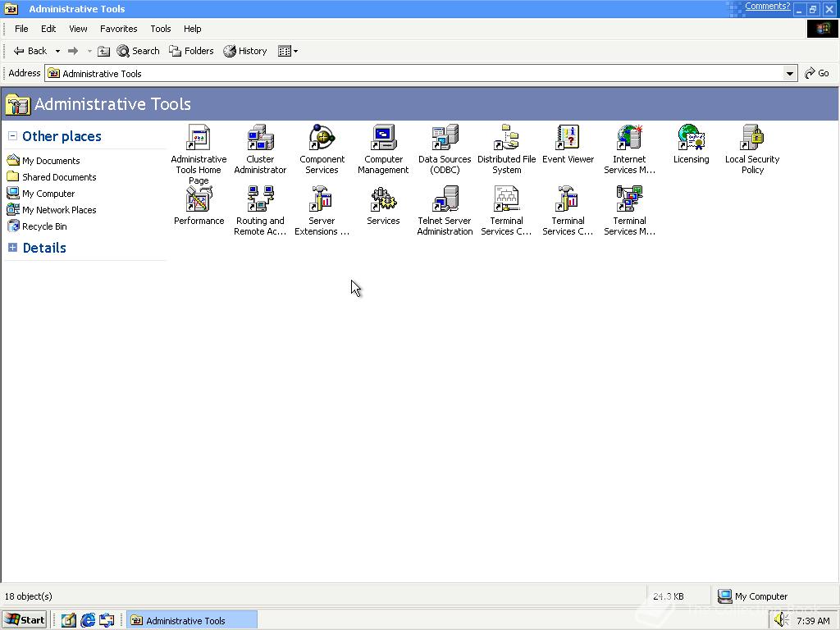Viewport: 840px width, 630px height.
Task: Click the Start button
Action: point(25,620)
